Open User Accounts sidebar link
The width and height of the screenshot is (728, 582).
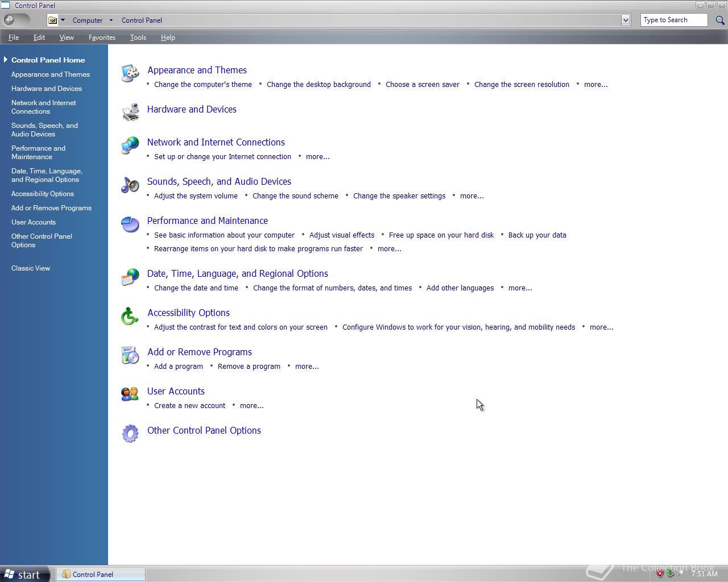34,222
